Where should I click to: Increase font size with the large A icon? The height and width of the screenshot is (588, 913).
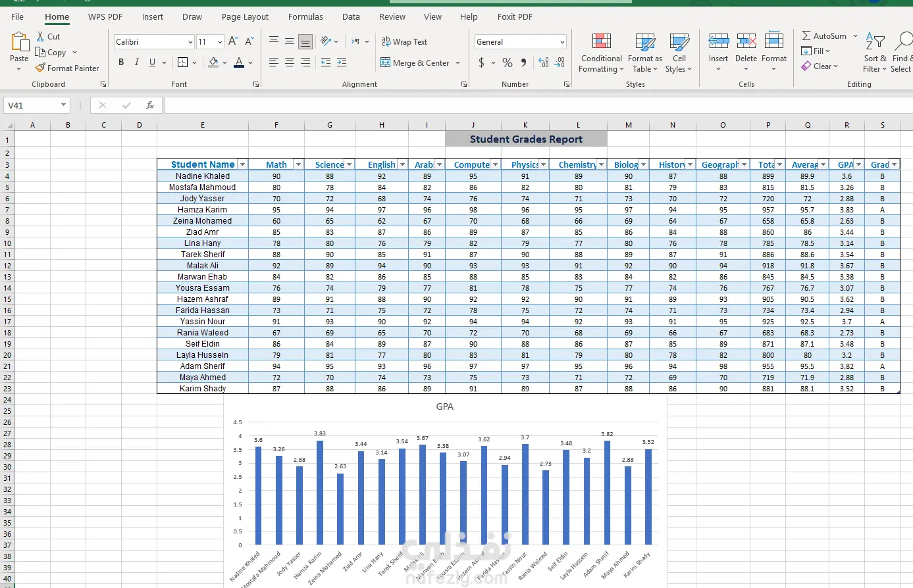tap(233, 41)
